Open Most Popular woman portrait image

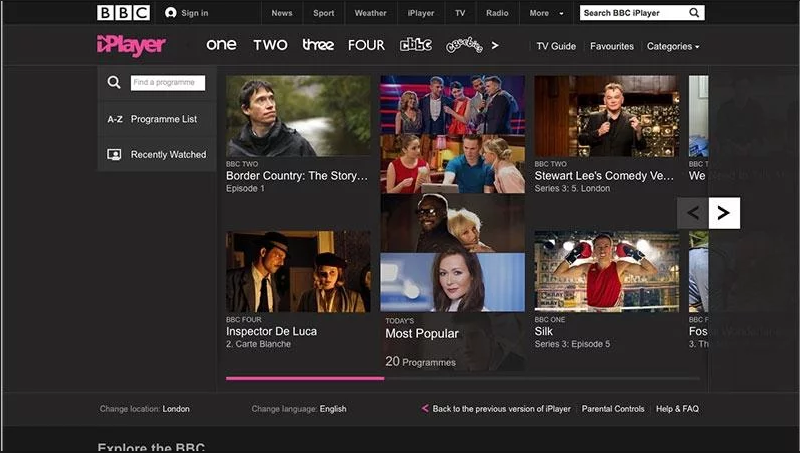(453, 282)
